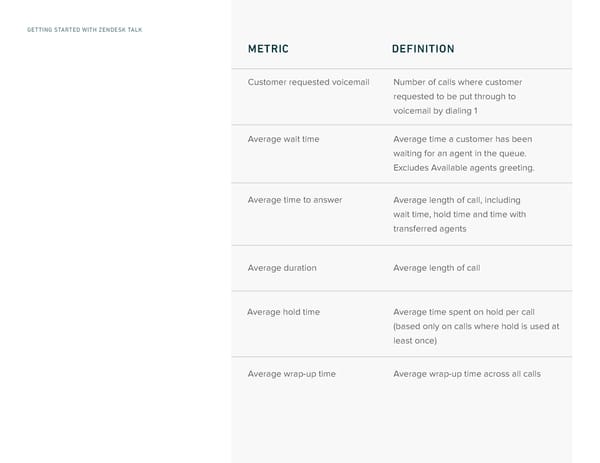The width and height of the screenshot is (600, 463).
Task: Click the 'wait time, hold time and time with' line
Action: tap(459, 214)
